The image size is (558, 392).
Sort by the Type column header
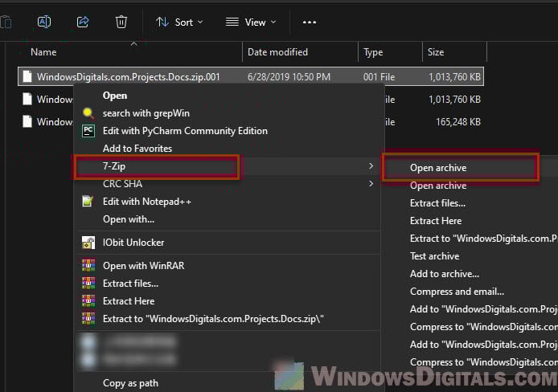pos(373,52)
